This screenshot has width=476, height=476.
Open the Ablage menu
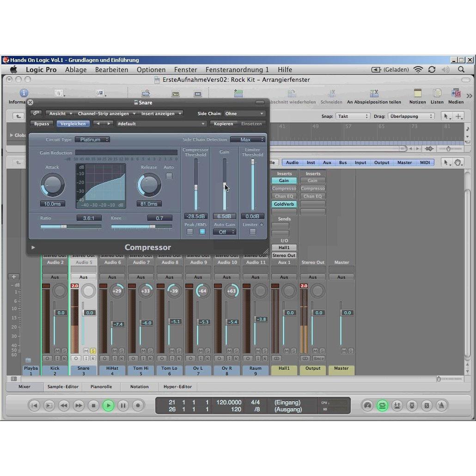coord(76,69)
